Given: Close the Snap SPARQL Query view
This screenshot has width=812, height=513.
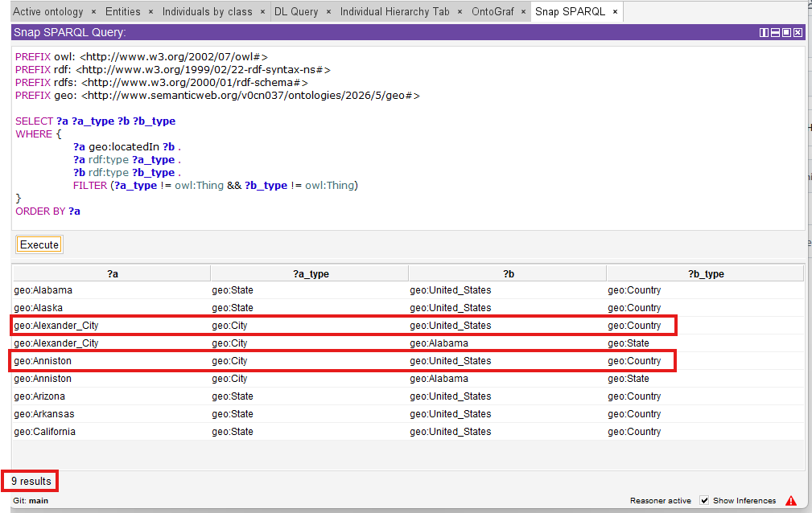Looking at the screenshot, I should 798,33.
